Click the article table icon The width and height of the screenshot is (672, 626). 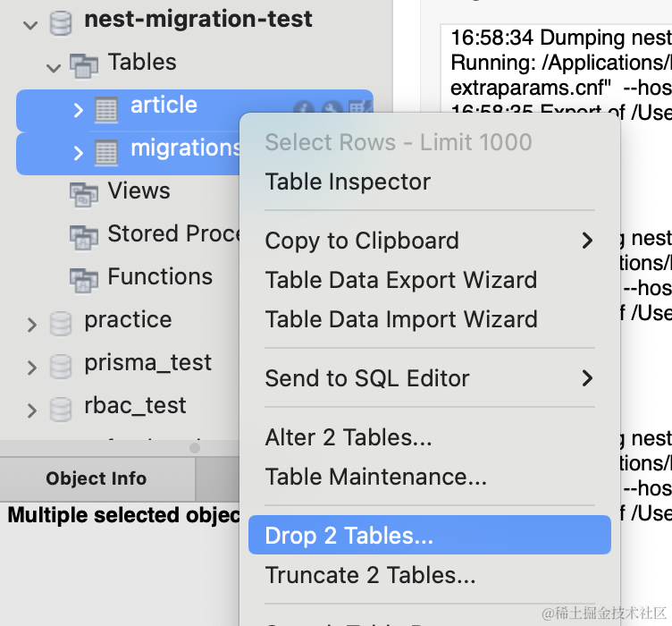click(106, 108)
